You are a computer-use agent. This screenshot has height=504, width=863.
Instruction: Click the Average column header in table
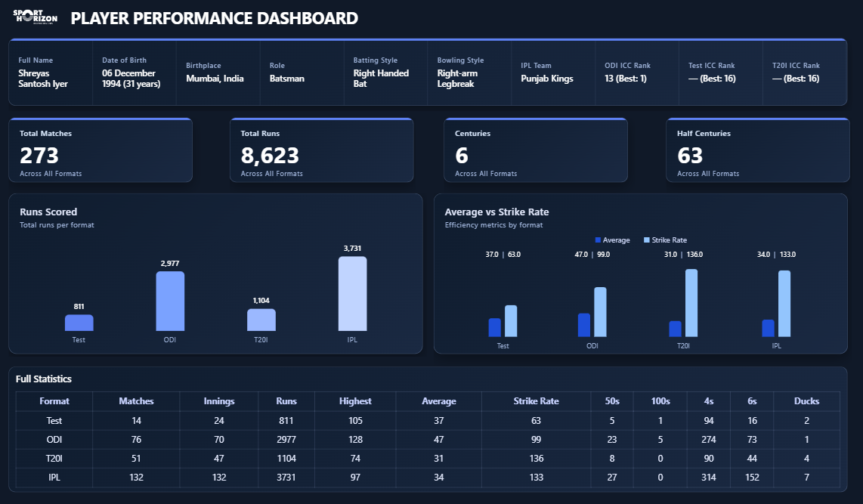(x=438, y=401)
